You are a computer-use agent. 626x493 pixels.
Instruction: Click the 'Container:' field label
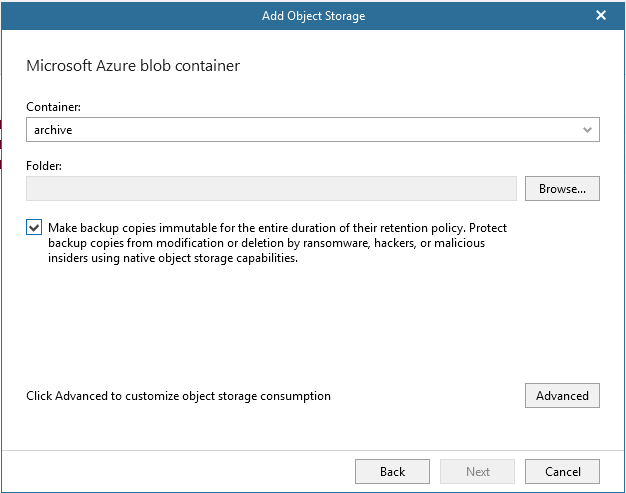[x=53, y=107]
